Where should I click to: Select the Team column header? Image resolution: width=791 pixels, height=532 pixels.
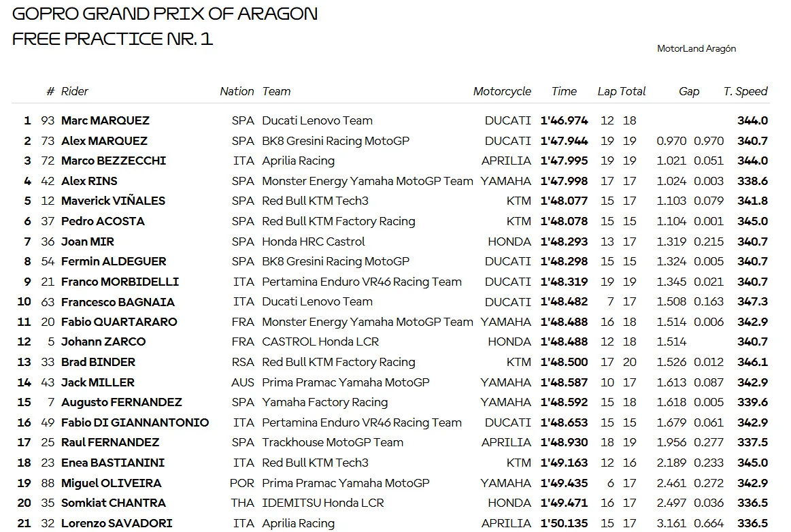coord(276,91)
